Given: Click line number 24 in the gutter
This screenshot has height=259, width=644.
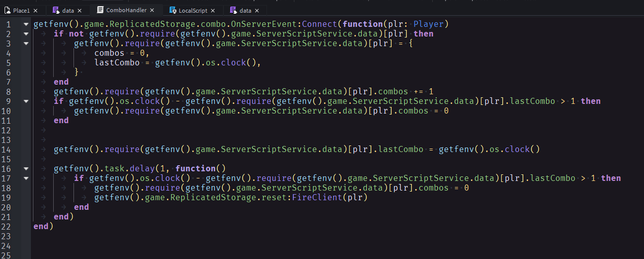Looking at the screenshot, I should click(6, 245).
